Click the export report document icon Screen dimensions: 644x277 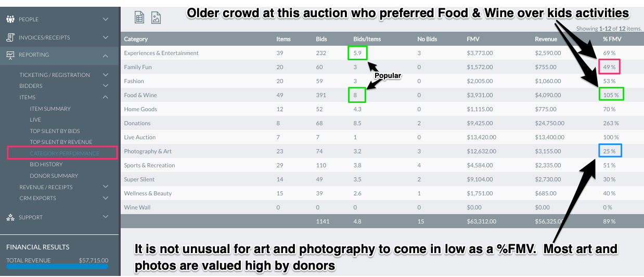139,17
